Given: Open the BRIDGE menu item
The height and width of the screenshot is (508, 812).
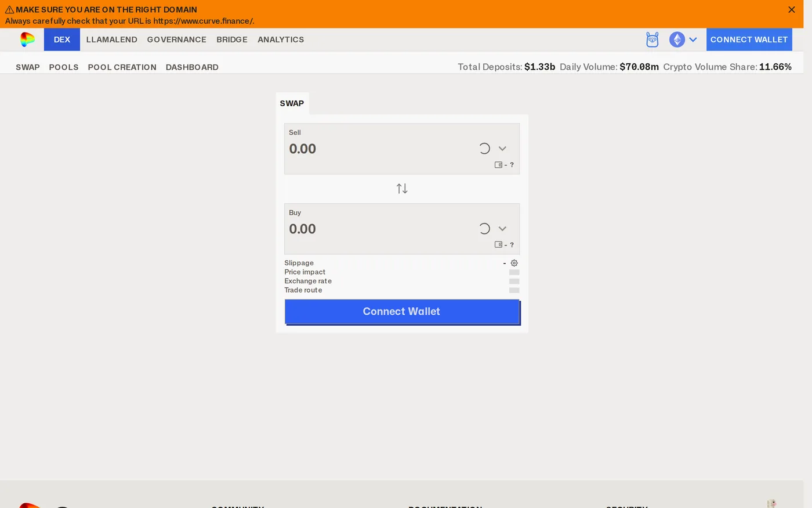Looking at the screenshot, I should click(x=232, y=39).
